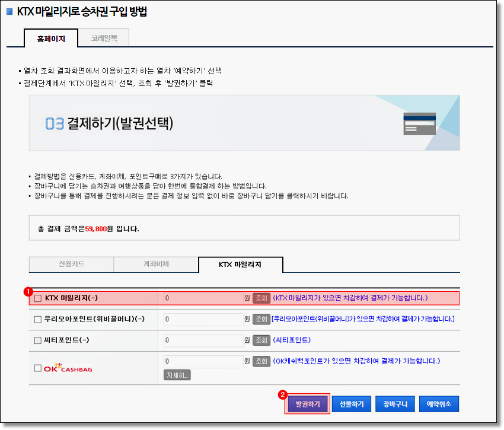504x430 pixels.
Task: Click the 우리모아포인트 amount field
Action: (x=203, y=319)
